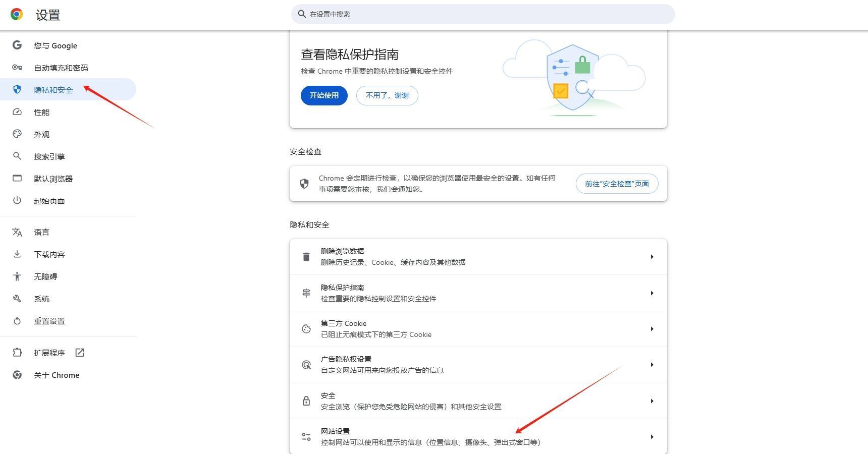This screenshot has width=868, height=454.
Task: Open 自动填充和密码 via the key icon
Action: [x=17, y=67]
